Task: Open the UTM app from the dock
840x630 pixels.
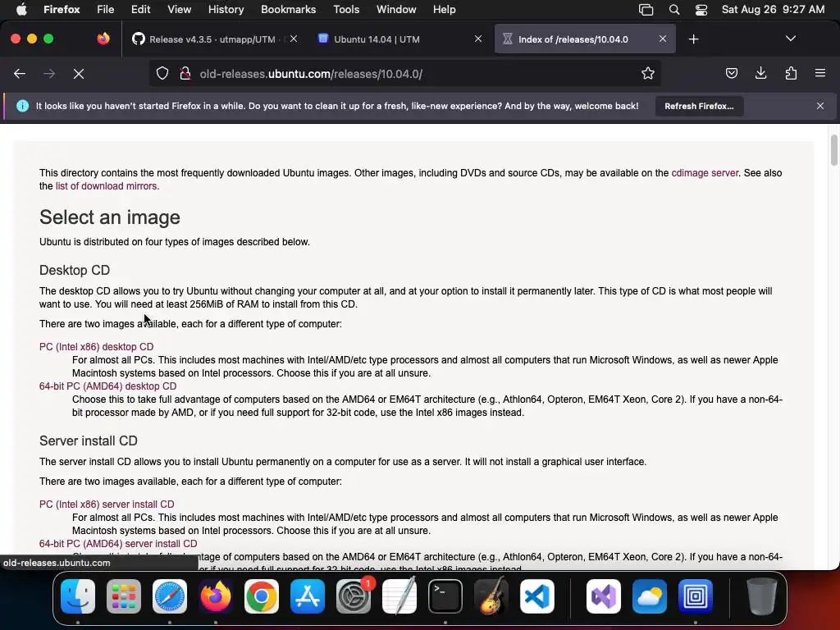Action: pos(696,596)
